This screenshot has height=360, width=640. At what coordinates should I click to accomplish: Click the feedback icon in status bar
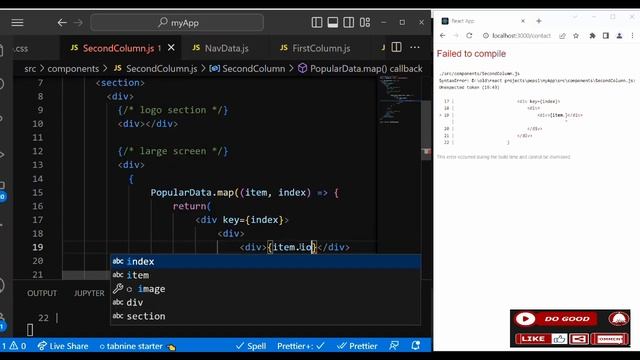pyautogui.click(x=394, y=346)
